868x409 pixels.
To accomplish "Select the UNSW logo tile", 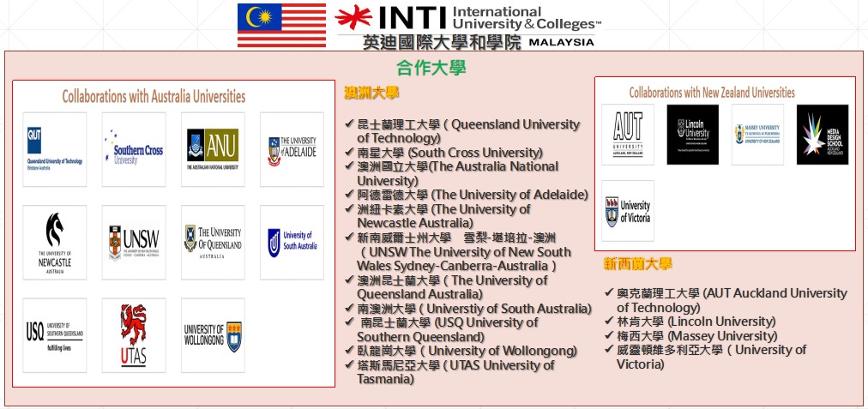I will coord(134,243).
